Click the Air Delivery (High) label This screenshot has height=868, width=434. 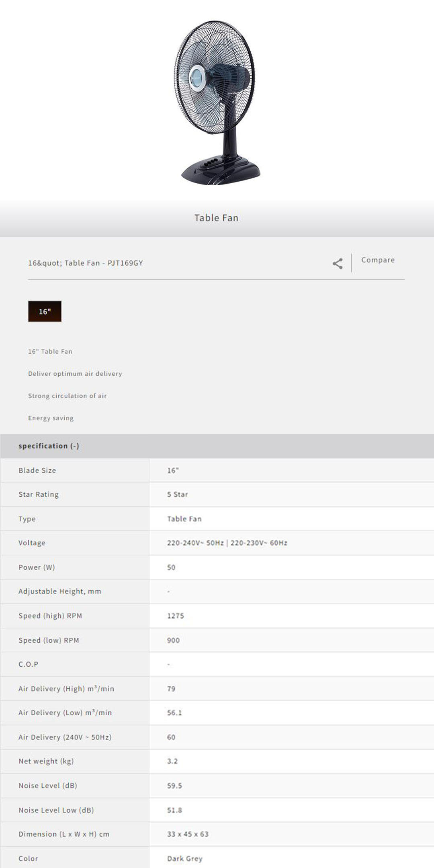pyautogui.click(x=66, y=688)
